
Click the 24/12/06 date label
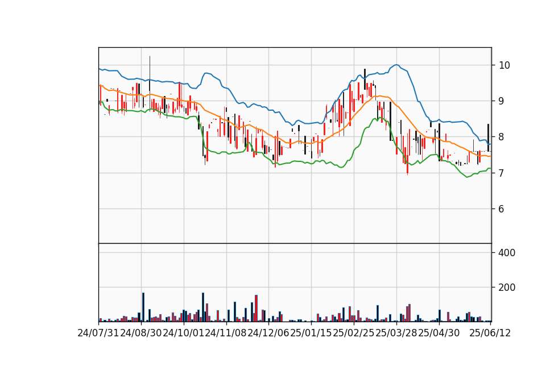pyautogui.click(x=268, y=333)
